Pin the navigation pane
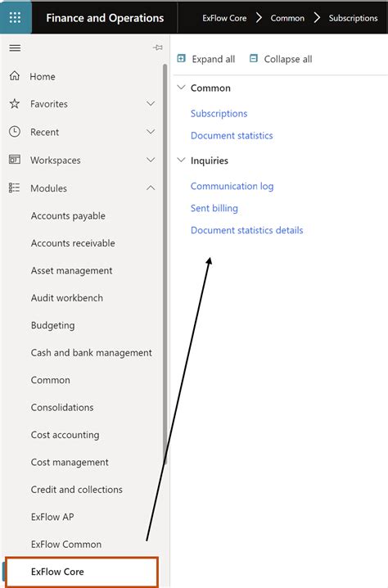 click(158, 47)
